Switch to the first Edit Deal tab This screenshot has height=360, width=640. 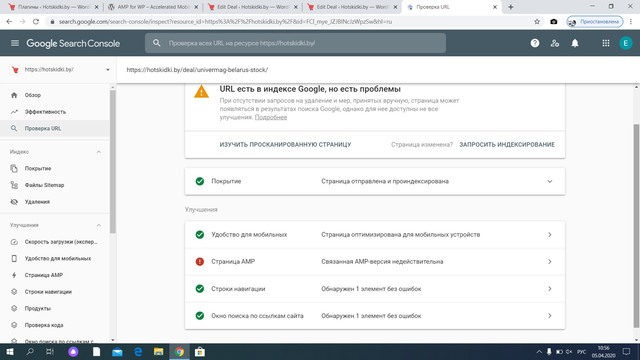coord(253,7)
